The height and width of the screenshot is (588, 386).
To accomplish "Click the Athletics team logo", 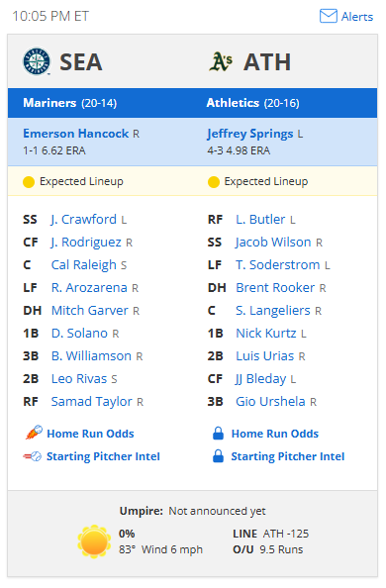I will 221,61.
